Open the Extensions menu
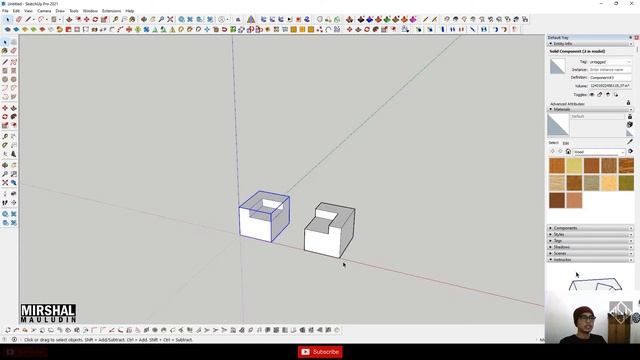The width and height of the screenshot is (640, 360). coord(111,11)
